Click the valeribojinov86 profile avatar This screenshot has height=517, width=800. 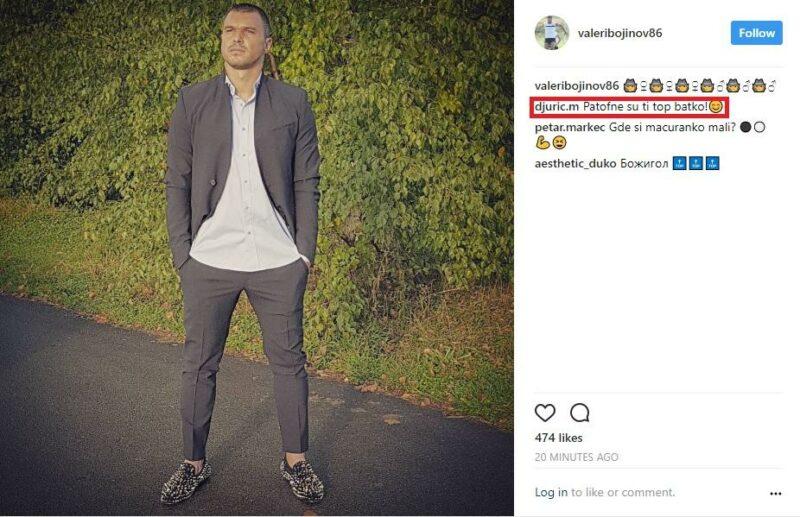pos(551,33)
